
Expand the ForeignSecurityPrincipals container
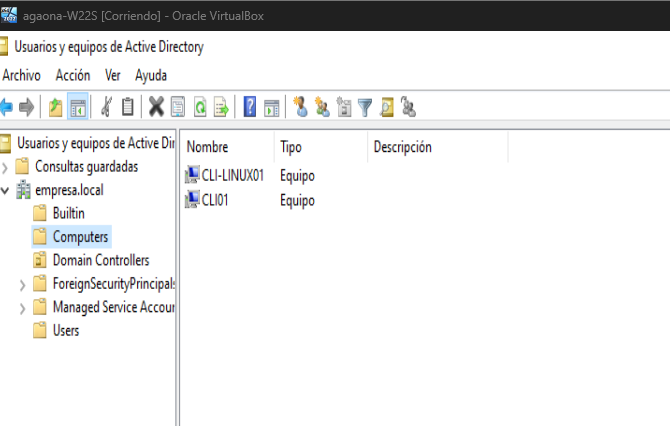[x=23, y=284]
